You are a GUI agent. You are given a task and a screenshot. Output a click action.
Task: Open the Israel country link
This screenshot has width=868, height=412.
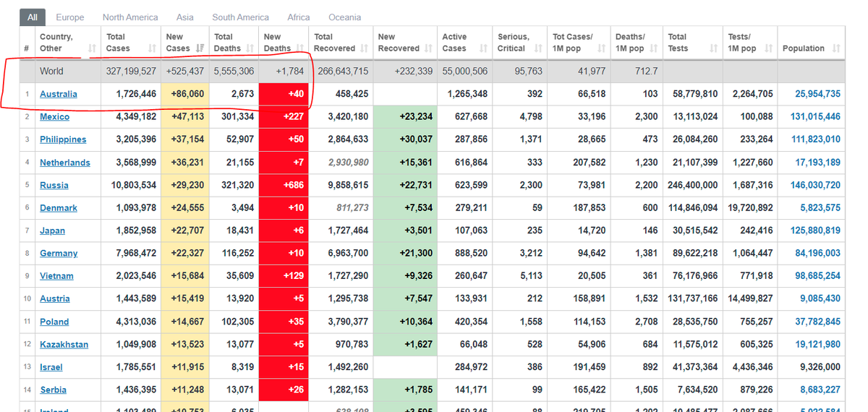(x=51, y=367)
